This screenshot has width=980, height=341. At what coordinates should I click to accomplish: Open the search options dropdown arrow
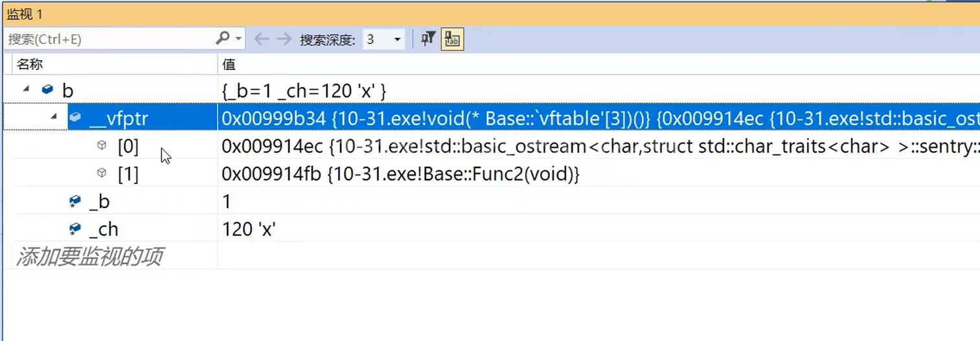[238, 39]
